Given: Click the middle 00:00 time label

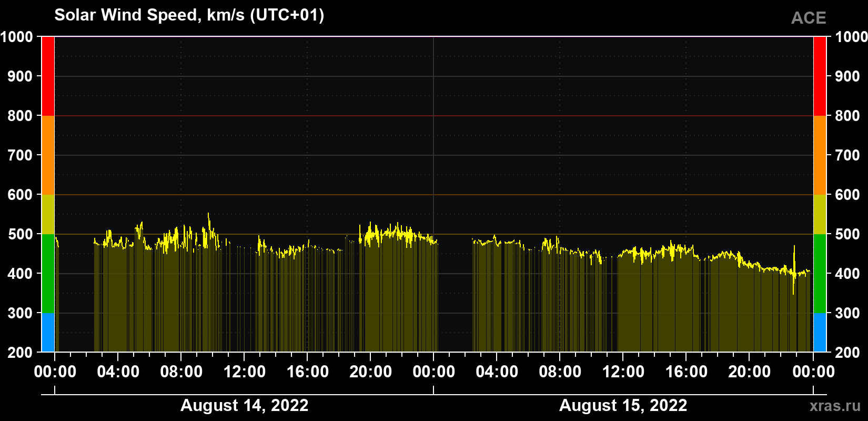Looking at the screenshot, I should (x=433, y=372).
